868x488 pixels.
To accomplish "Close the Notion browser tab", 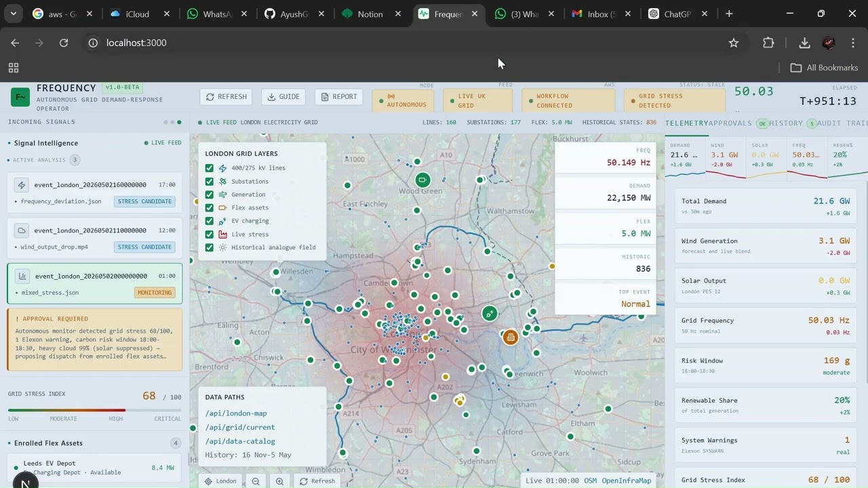I will click(398, 14).
